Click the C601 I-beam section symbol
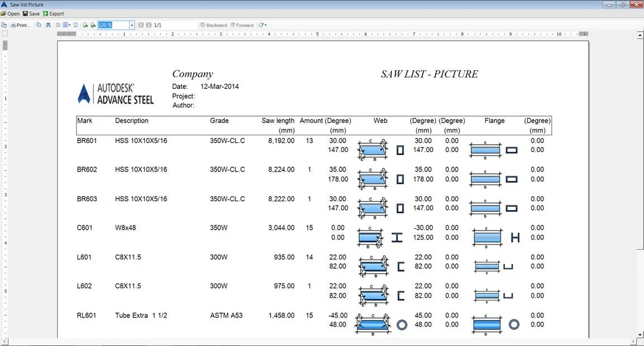The width and height of the screenshot is (644, 346). tap(397, 237)
